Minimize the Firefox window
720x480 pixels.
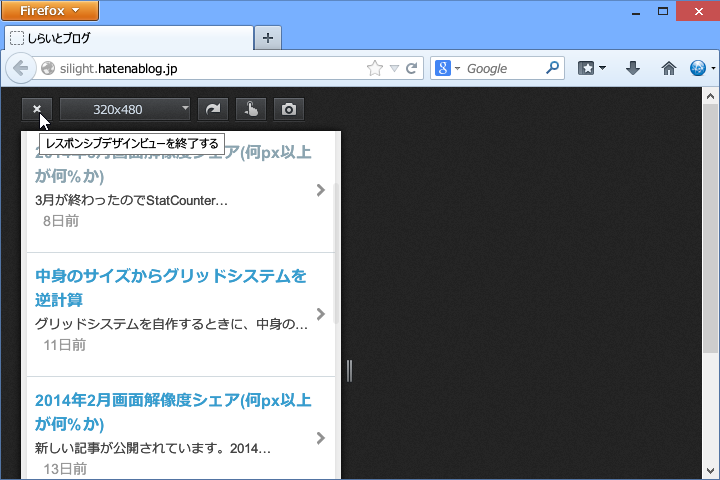(636, 12)
